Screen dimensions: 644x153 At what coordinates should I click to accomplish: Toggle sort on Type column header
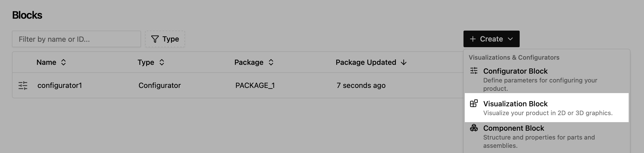[151, 62]
